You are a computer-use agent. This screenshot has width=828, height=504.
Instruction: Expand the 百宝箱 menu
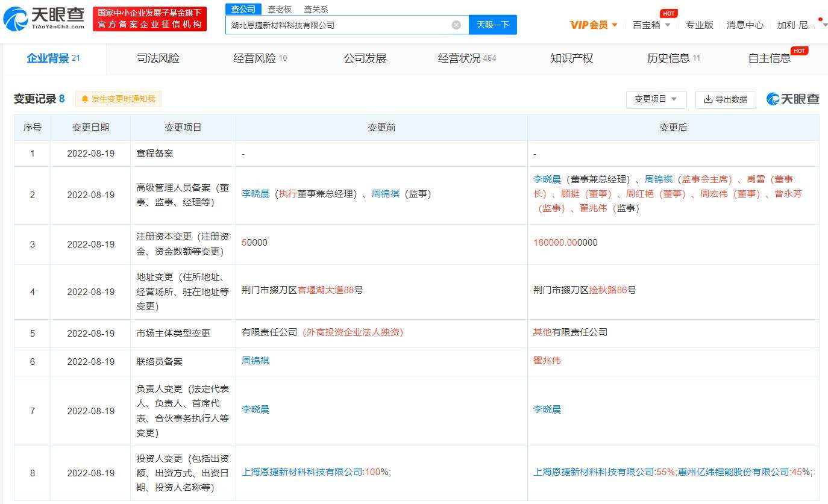coord(651,25)
